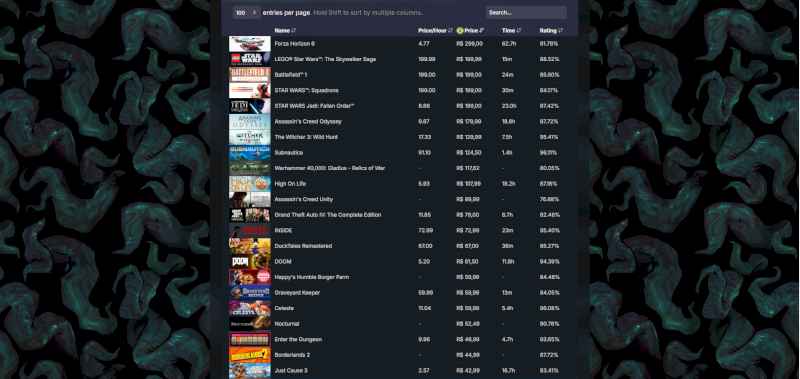Open The Witcher 3 cover thumbnail
Screen dimensions: 800x379
coord(249,137)
